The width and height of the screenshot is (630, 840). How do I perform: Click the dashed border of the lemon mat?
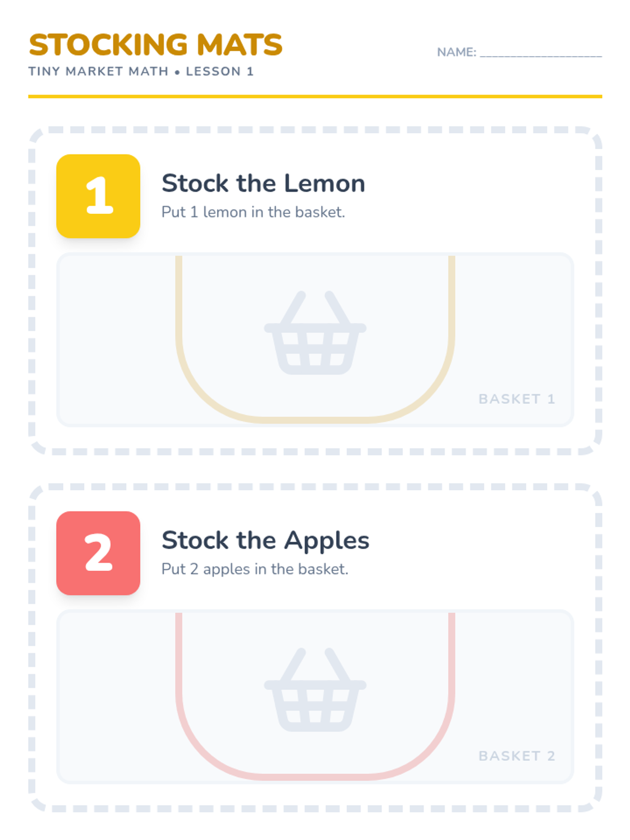pyautogui.click(x=315, y=130)
